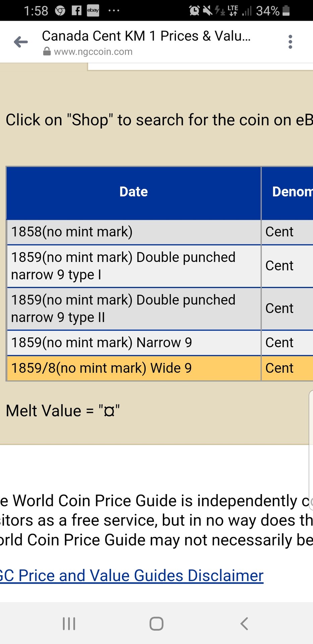313x644 pixels.
Task: Open the three-dot overflow menu
Action: (x=290, y=42)
